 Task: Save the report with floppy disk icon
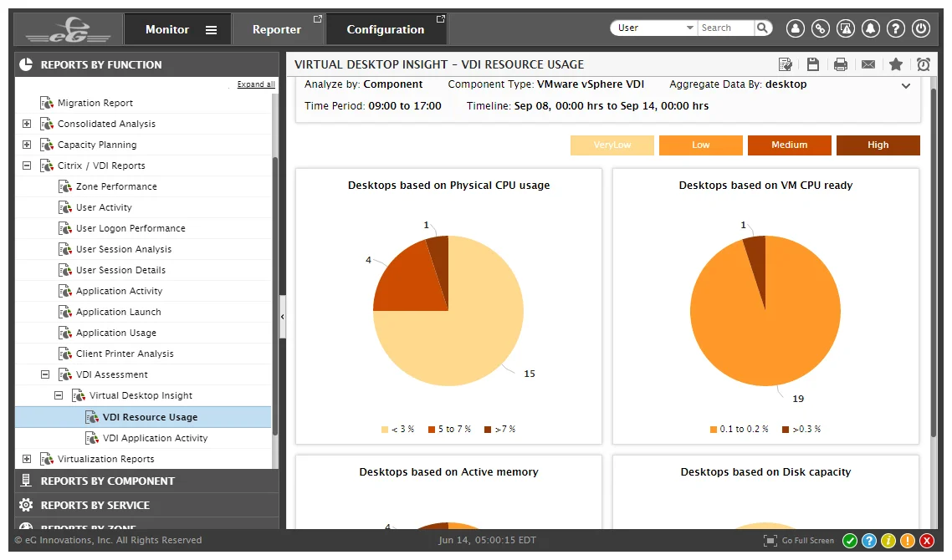tap(813, 64)
